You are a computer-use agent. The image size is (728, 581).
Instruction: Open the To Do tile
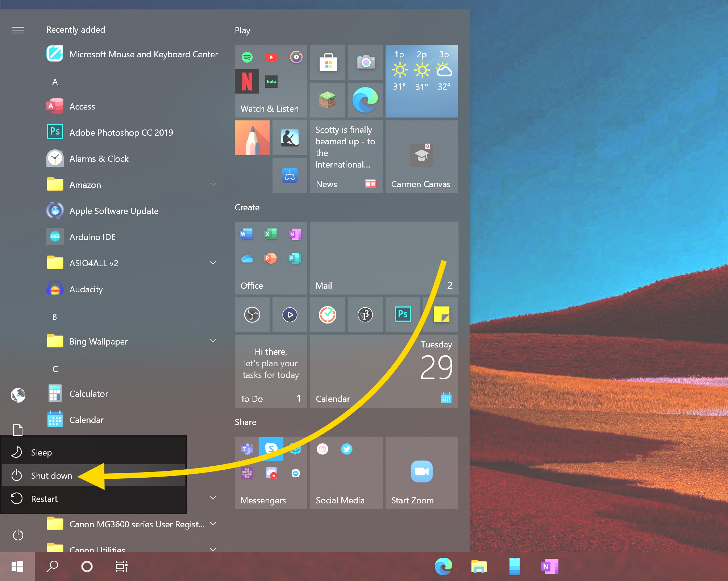(x=271, y=371)
